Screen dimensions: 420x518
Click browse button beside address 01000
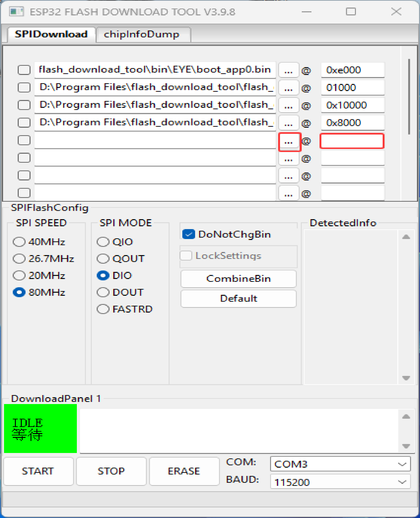point(288,88)
